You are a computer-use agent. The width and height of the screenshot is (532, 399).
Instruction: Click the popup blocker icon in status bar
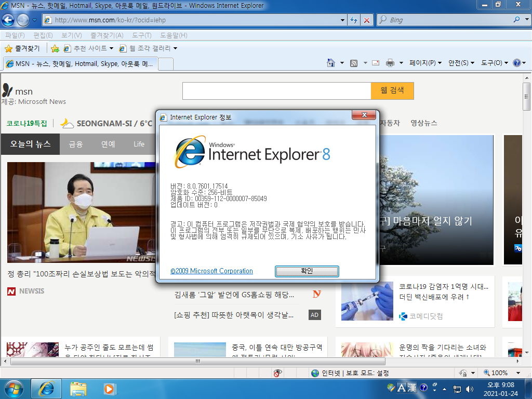click(277, 373)
